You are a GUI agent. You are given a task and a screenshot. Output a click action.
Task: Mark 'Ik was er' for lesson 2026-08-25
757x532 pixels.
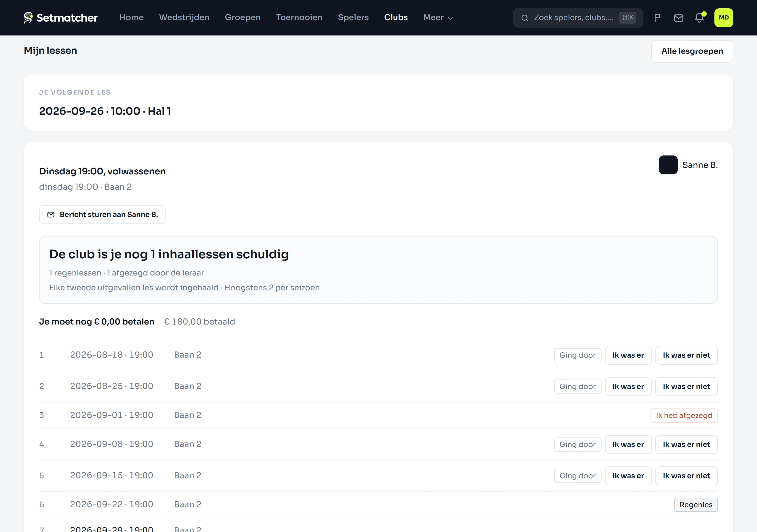(628, 386)
